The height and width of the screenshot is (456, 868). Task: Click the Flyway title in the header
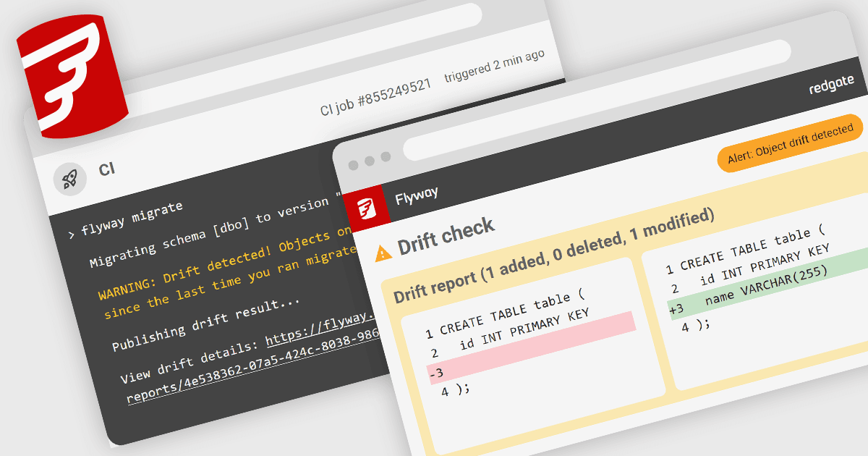point(416,195)
